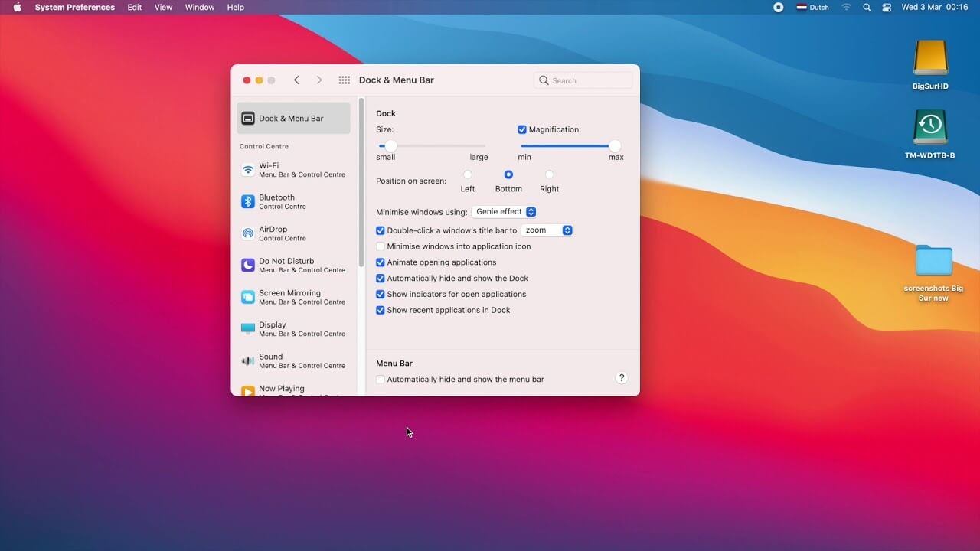
Task: Click the 'large' label under Size slider
Action: click(479, 157)
